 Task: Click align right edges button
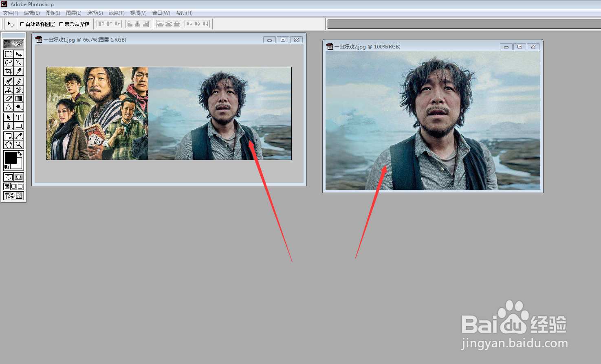[x=146, y=24]
